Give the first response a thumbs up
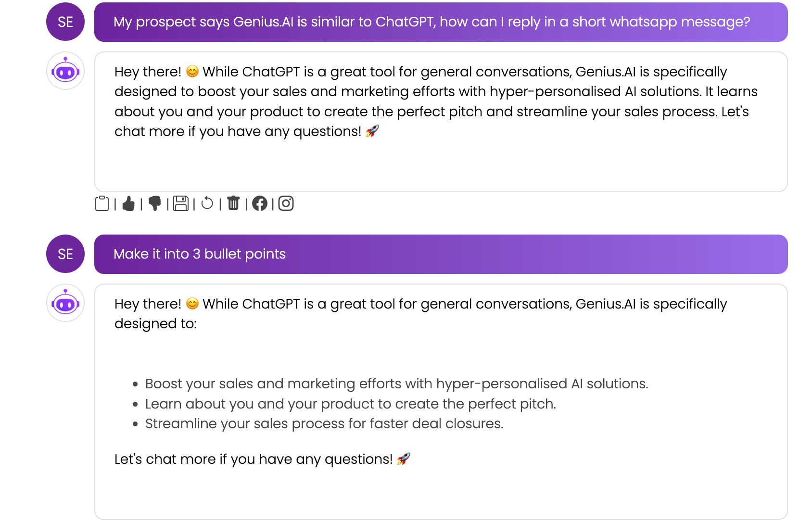Image resolution: width=812 pixels, height=521 pixels. (x=128, y=204)
